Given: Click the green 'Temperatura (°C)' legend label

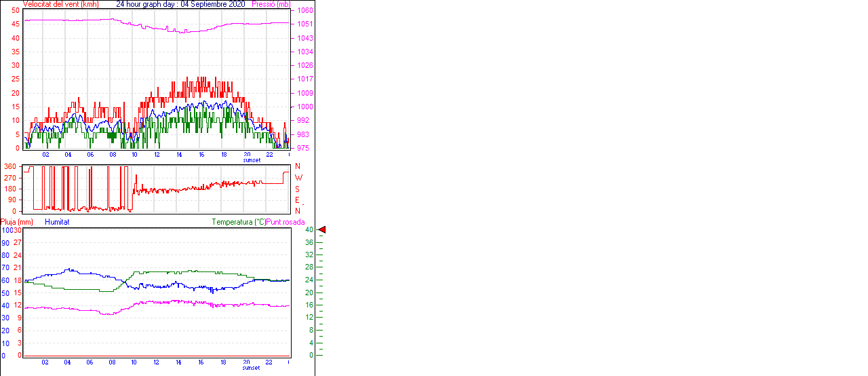Looking at the screenshot, I should [239, 222].
